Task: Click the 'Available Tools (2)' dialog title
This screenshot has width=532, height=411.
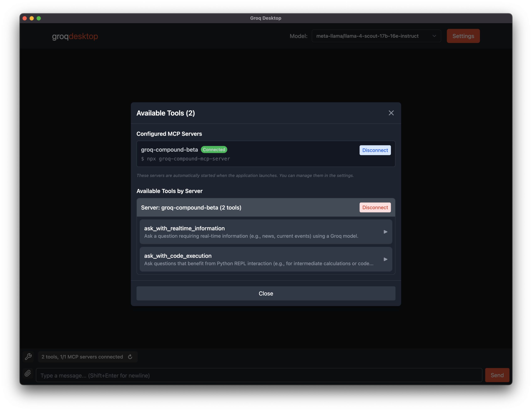Action: [166, 113]
